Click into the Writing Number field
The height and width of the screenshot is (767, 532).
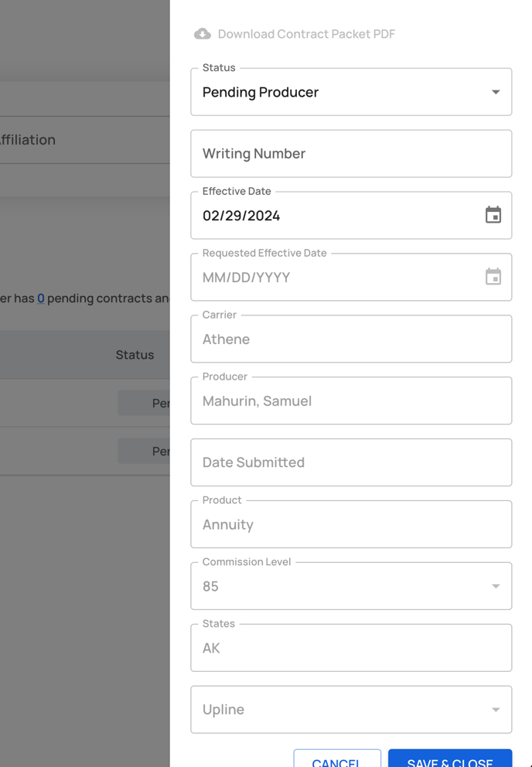tap(351, 154)
